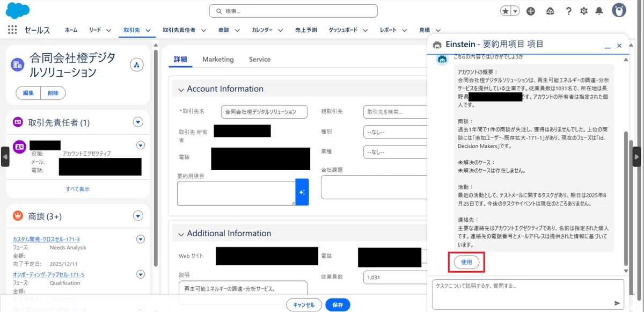644x312 pixels.
Task: Expand the 商談 tab dropdown chevron
Action: pyautogui.click(x=237, y=31)
